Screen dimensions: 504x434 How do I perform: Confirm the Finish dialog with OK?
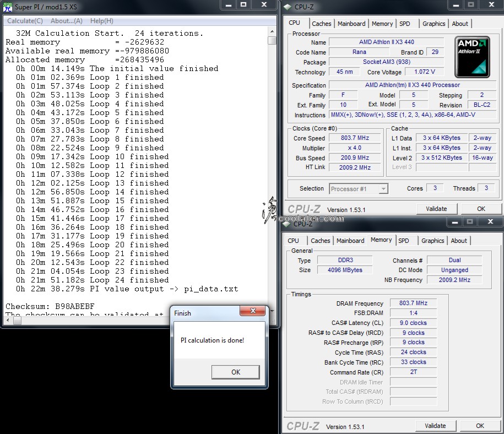(x=236, y=372)
